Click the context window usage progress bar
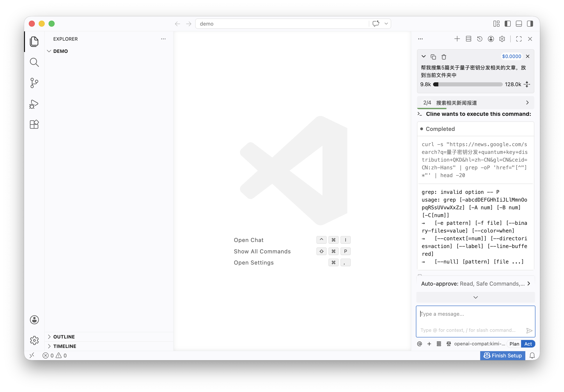Viewport: 564px width, 392px height. point(468,84)
